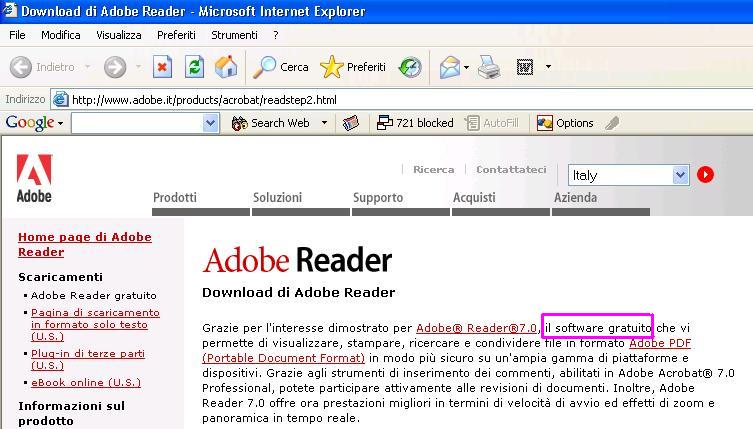Open the Google toolbar logo menu
The width and height of the screenshot is (753, 429).
point(35,123)
